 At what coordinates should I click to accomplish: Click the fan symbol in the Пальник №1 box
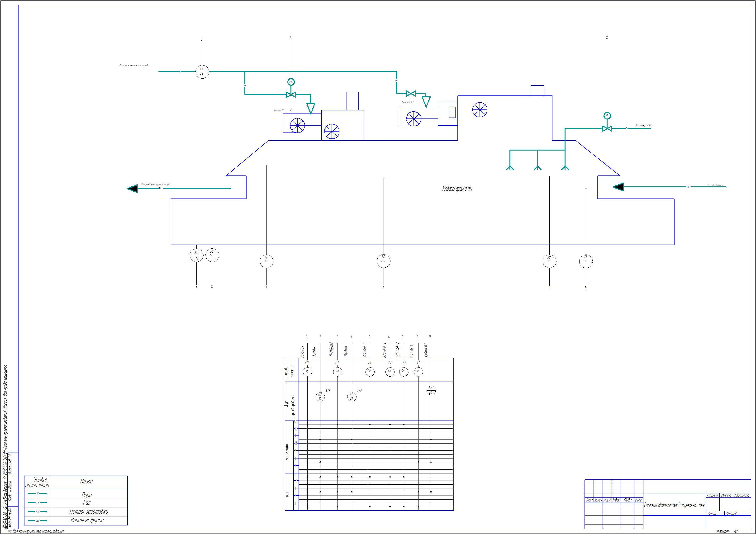(414, 119)
